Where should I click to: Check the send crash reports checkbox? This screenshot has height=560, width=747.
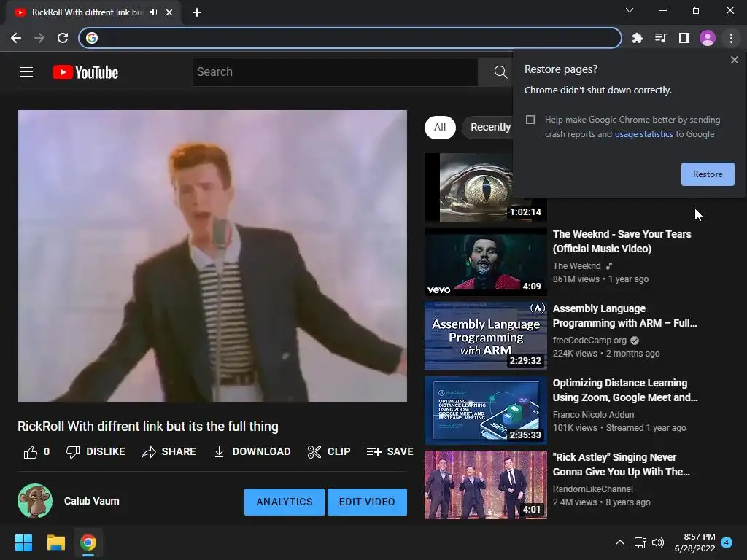point(530,120)
